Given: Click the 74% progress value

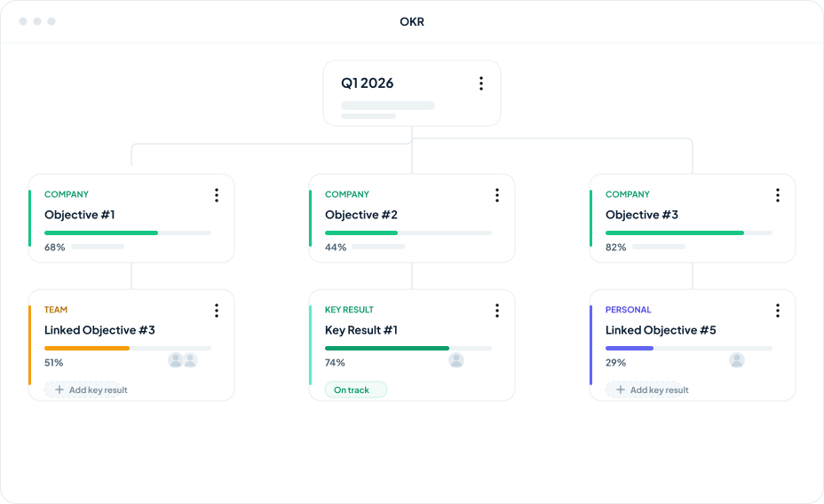Looking at the screenshot, I should 335,363.
